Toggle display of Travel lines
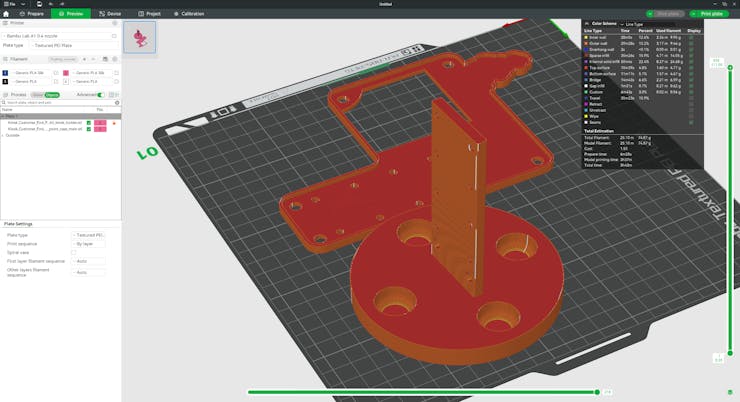 tap(691, 98)
